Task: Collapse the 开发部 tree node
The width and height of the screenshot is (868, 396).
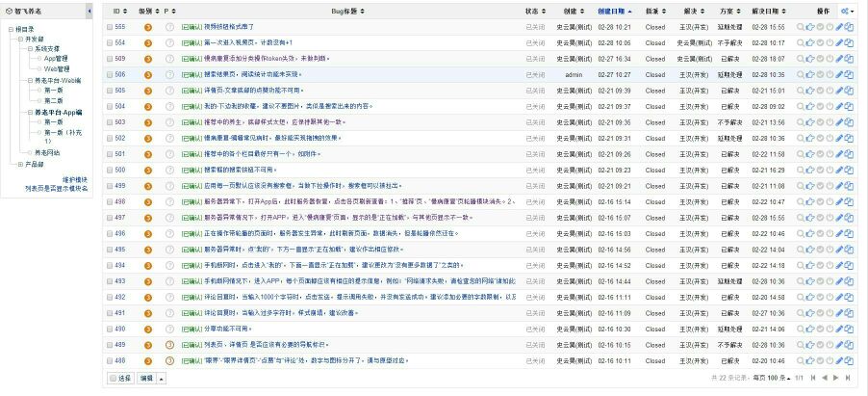Action: (18, 39)
